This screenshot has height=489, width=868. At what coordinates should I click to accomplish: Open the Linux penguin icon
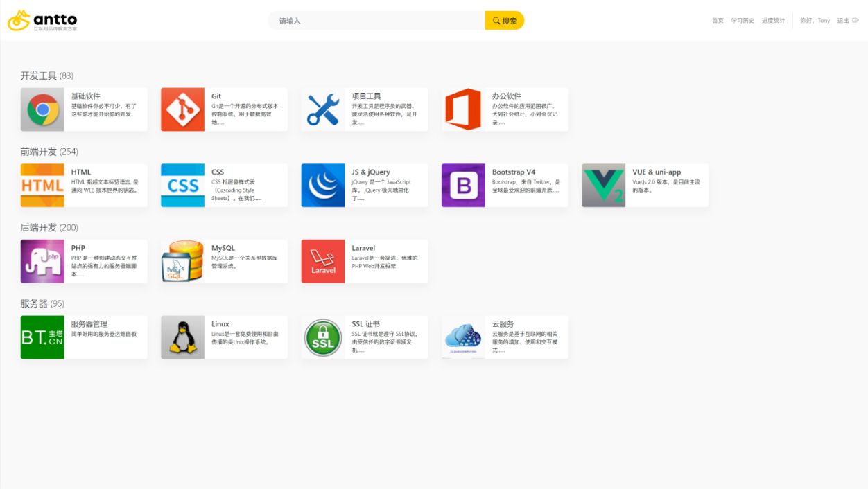coord(182,337)
